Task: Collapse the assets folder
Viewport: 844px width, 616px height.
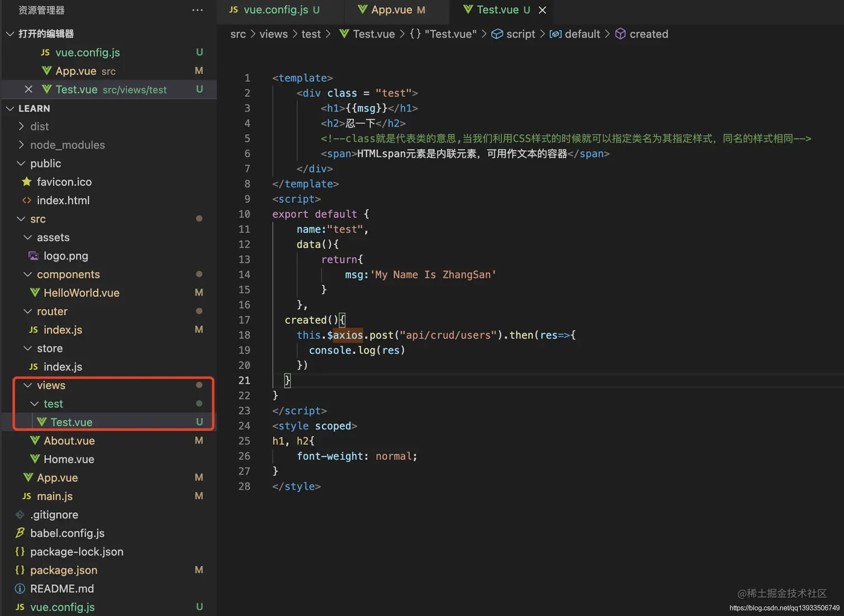Action: [28, 237]
